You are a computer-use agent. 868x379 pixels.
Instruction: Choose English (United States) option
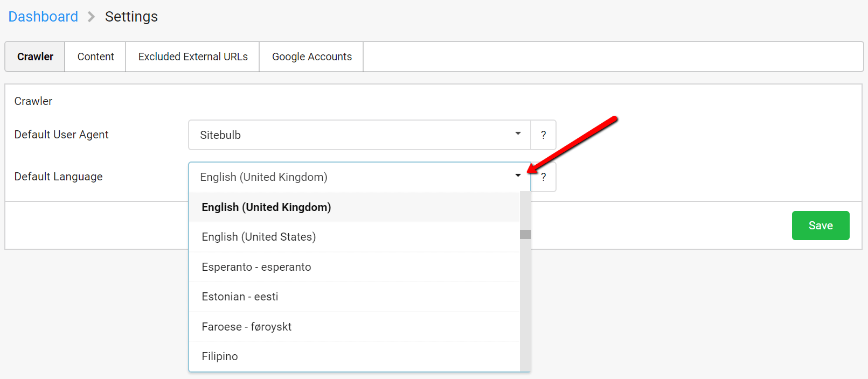(355, 237)
